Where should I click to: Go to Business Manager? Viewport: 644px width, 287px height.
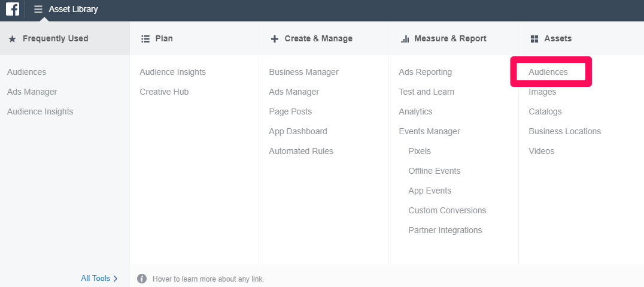pos(304,72)
